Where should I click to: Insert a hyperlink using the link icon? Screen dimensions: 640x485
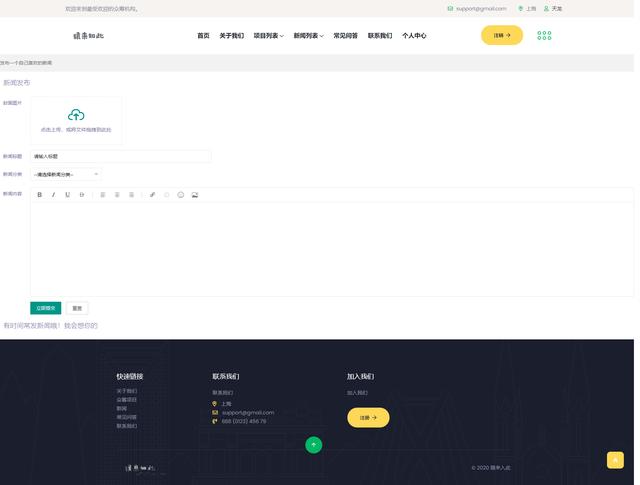[152, 195]
